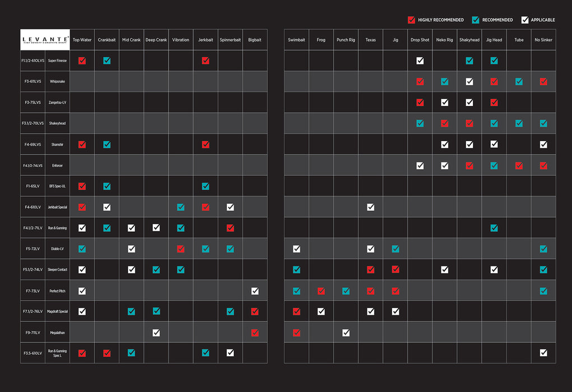Toggle Perfect Pitch No Sinker checkbox

[x=543, y=291]
